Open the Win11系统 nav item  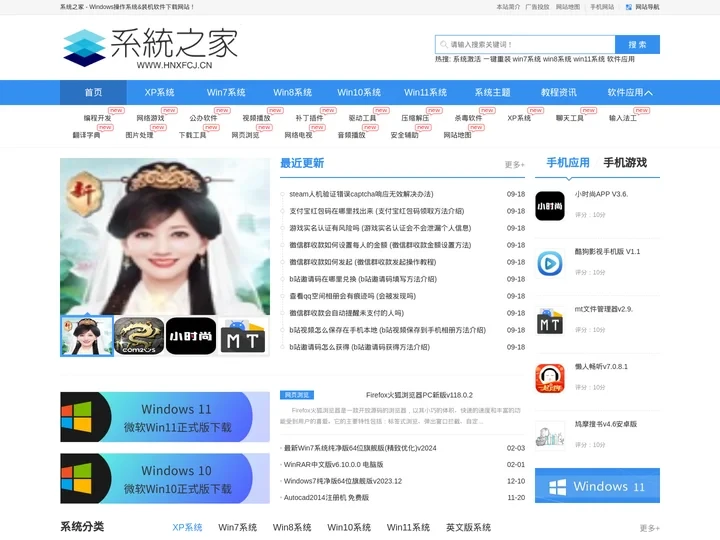[x=426, y=92]
